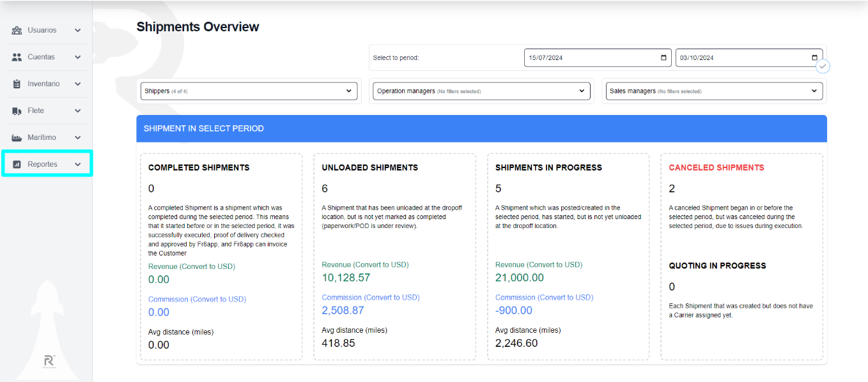
Task: Open the Inventario sidebar icon
Action: pos(15,83)
